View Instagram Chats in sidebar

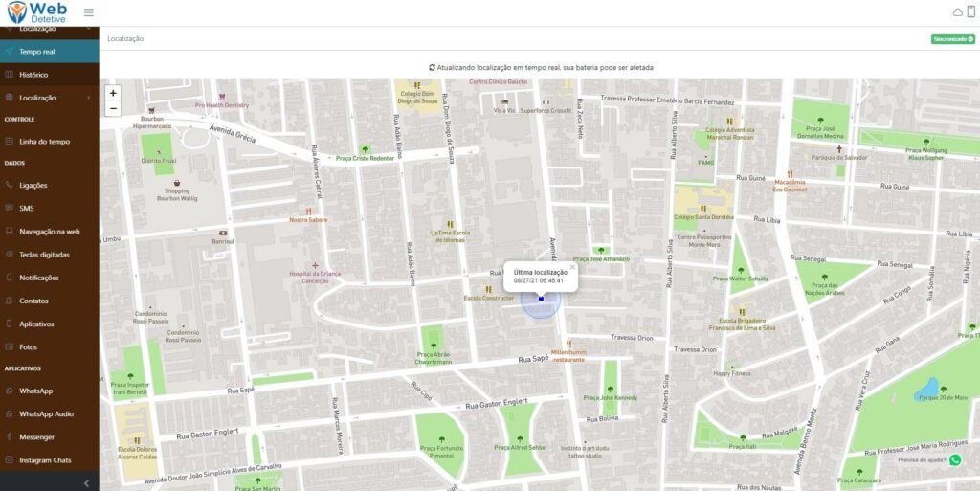45,460
